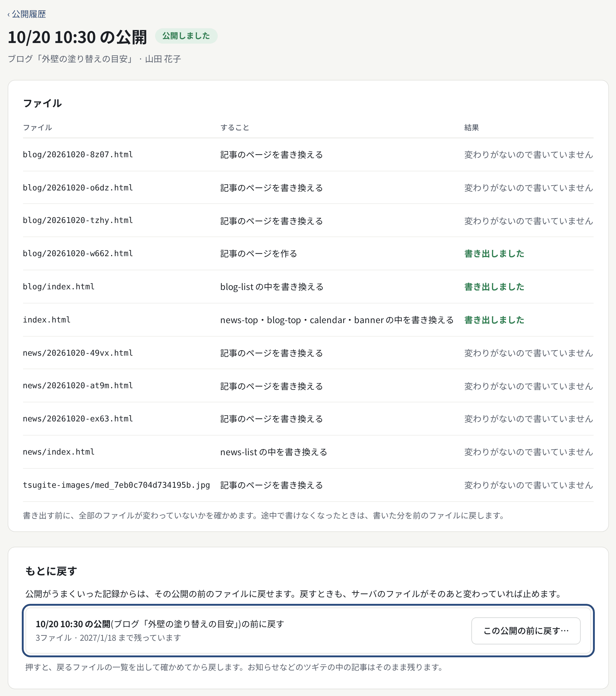Click the 結果 column header
The height and width of the screenshot is (696, 616).
tap(472, 127)
